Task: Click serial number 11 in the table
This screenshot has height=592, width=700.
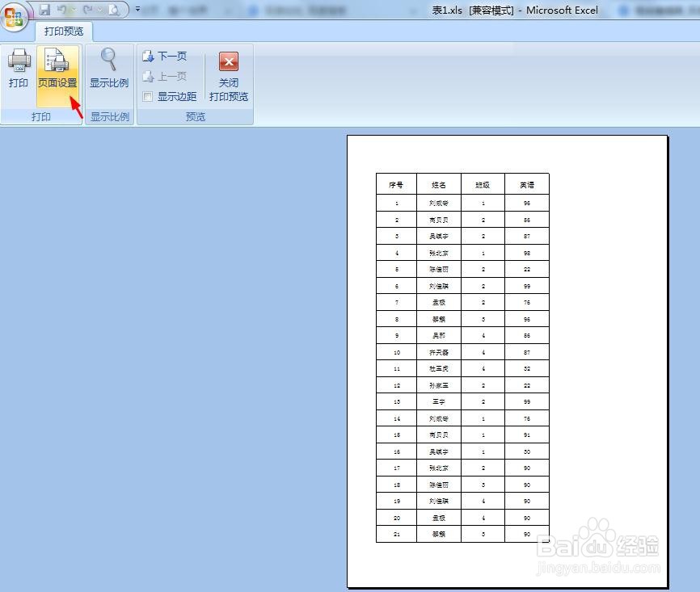Action: [397, 369]
